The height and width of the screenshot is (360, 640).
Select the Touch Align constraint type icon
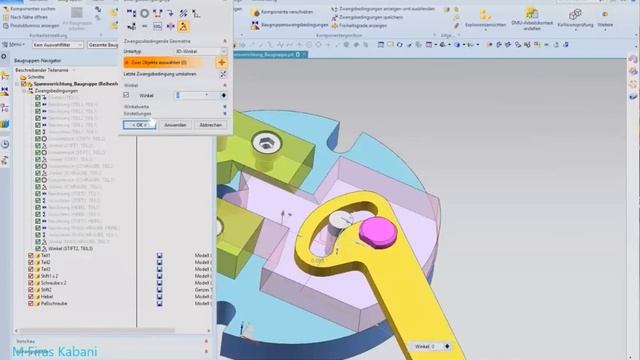pyautogui.click(x=131, y=13)
